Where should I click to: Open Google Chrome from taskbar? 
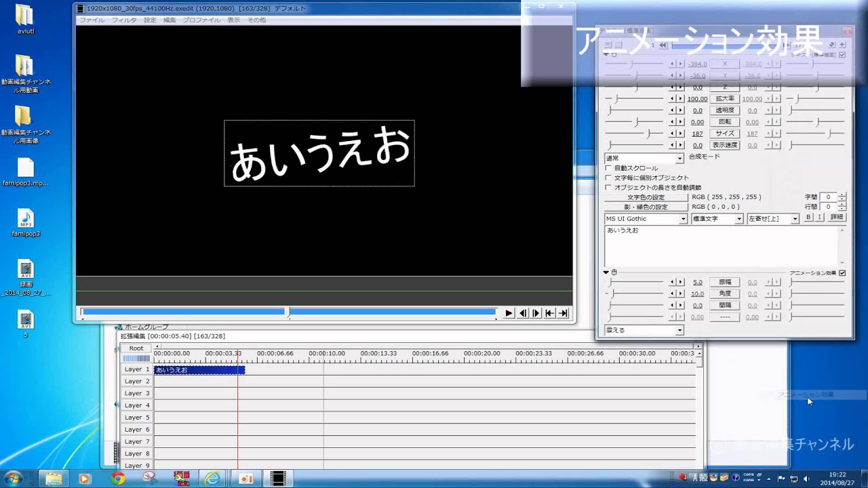point(118,479)
